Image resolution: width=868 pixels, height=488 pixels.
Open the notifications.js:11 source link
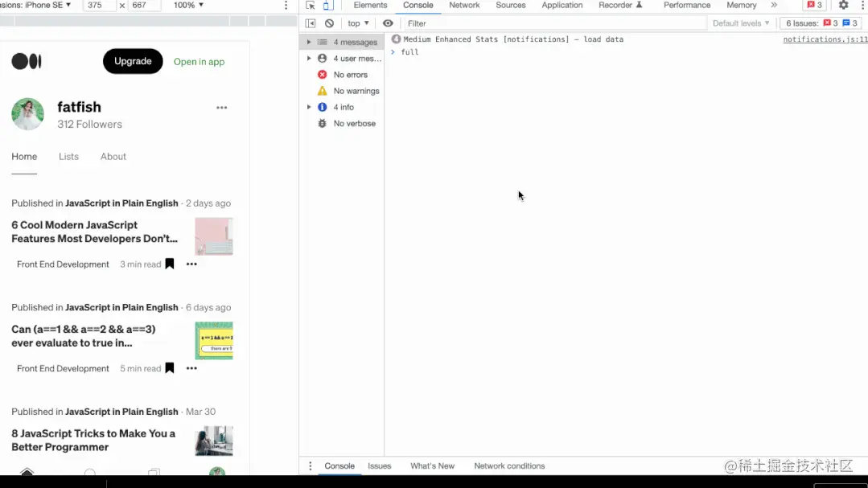point(822,39)
